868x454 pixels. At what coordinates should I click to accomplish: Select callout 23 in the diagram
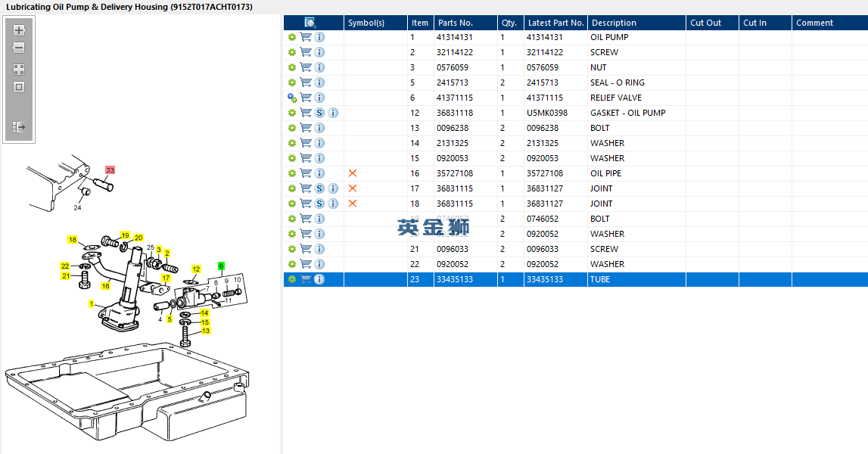coord(110,170)
